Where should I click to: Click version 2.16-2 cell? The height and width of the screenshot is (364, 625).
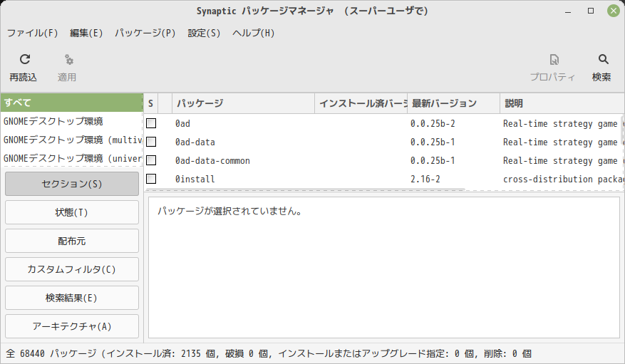[425, 180]
